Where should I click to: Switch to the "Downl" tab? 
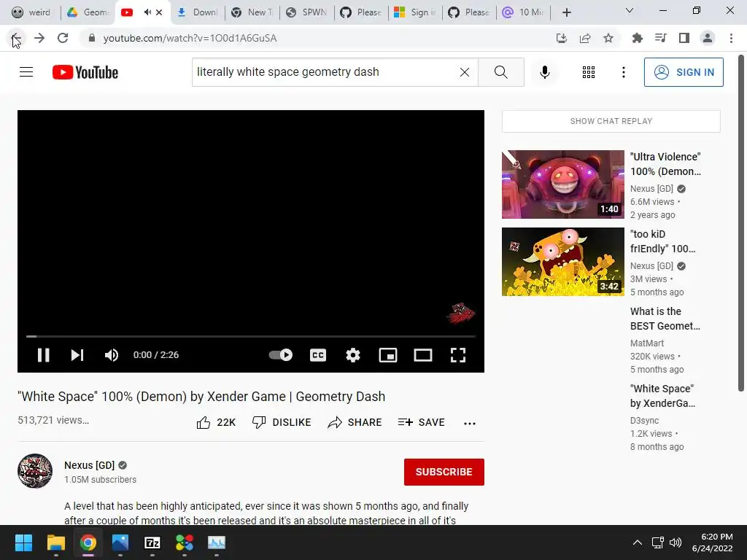(x=197, y=12)
